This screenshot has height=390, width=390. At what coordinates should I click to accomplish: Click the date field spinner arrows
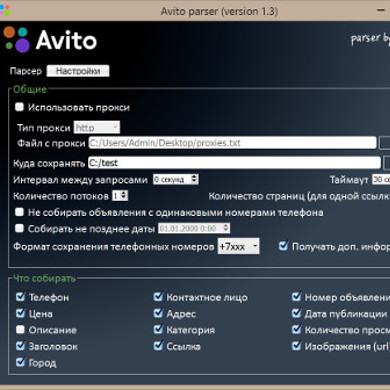(x=226, y=228)
